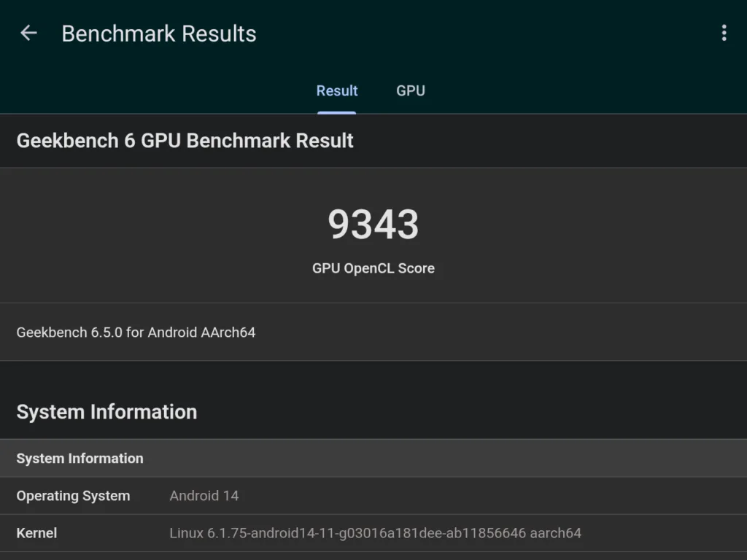The image size is (747, 560).
Task: Click the Android 14 value
Action: [204, 496]
